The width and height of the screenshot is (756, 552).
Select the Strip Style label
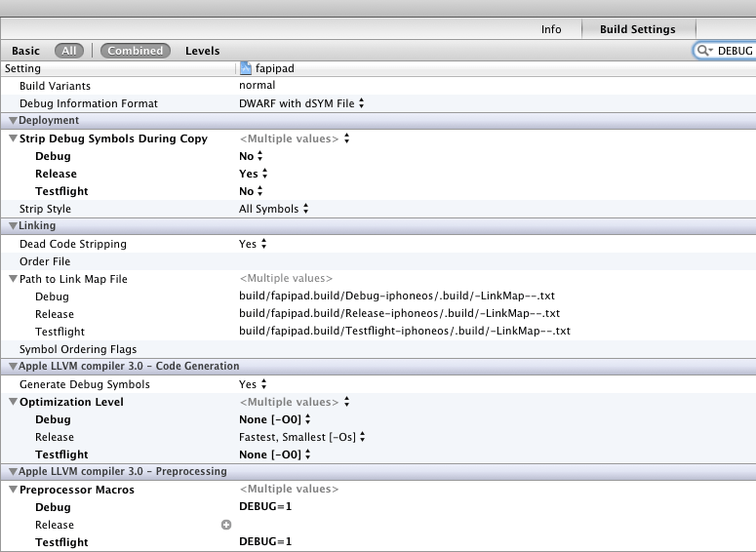[45, 209]
